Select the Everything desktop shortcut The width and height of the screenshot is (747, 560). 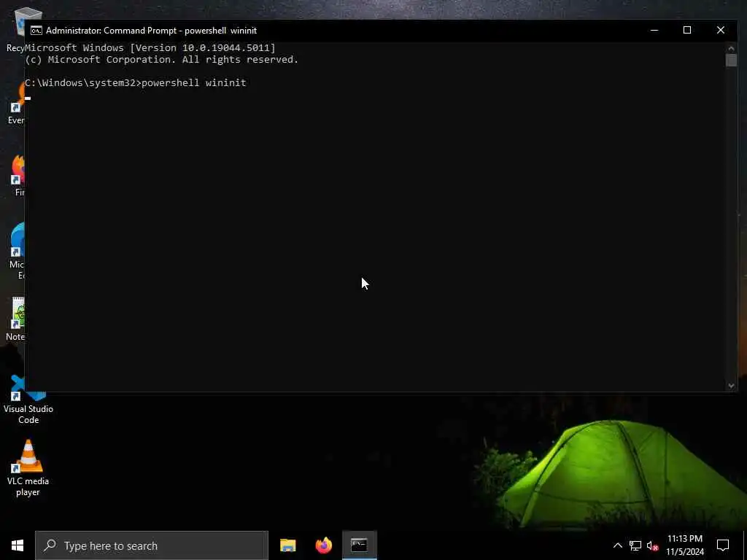point(16,102)
